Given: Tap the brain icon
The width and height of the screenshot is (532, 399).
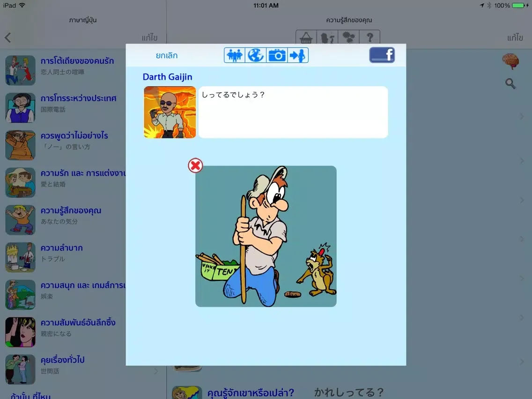Looking at the screenshot, I should click(x=510, y=61).
